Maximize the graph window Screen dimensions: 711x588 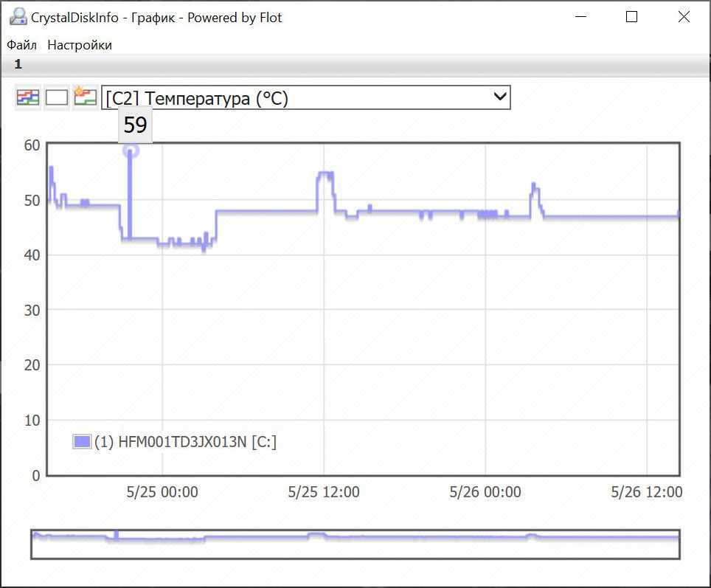point(631,17)
